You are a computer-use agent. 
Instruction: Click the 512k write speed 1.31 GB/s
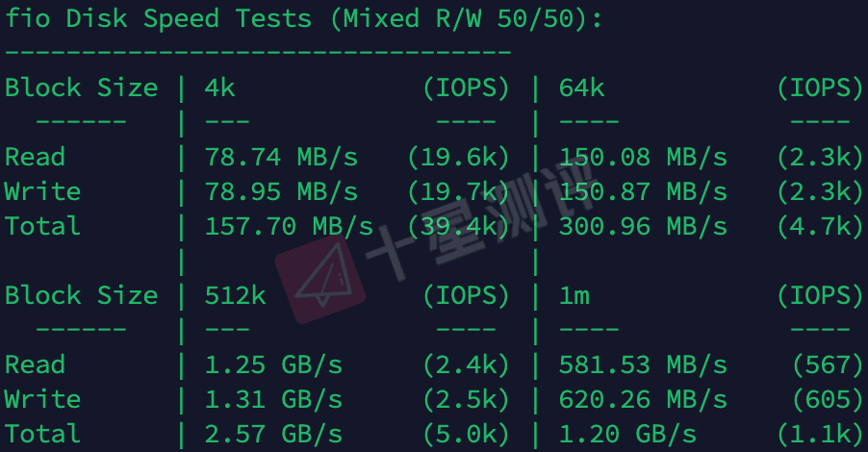(x=274, y=399)
